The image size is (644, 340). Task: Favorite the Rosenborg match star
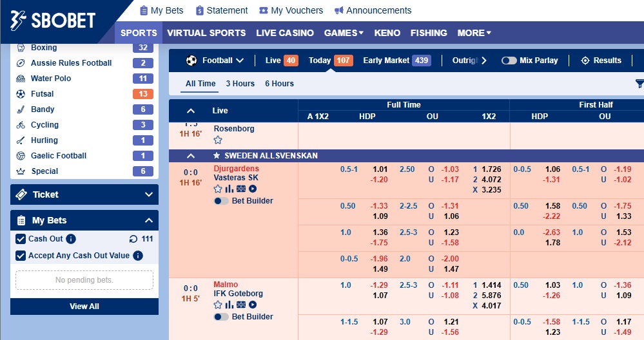point(218,140)
